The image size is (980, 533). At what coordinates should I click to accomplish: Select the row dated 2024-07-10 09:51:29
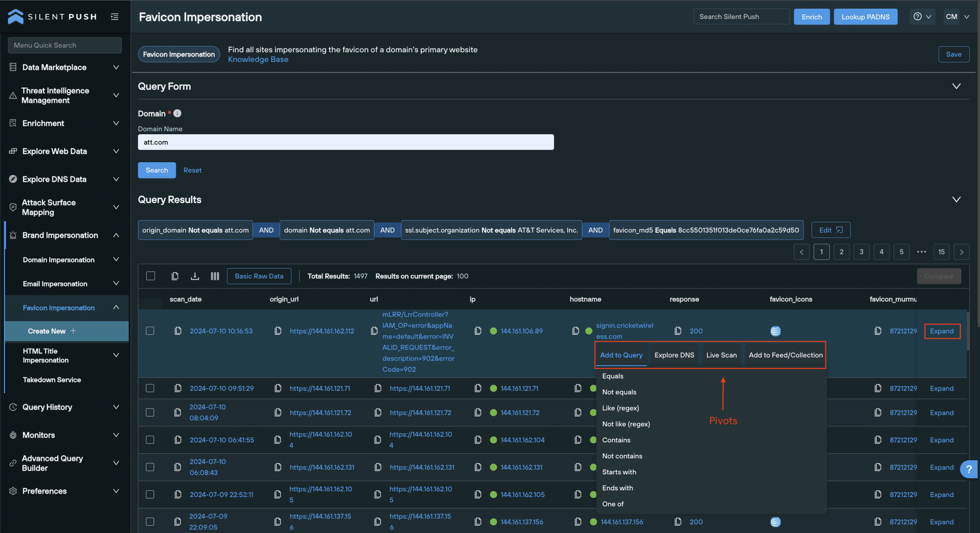[x=150, y=388]
